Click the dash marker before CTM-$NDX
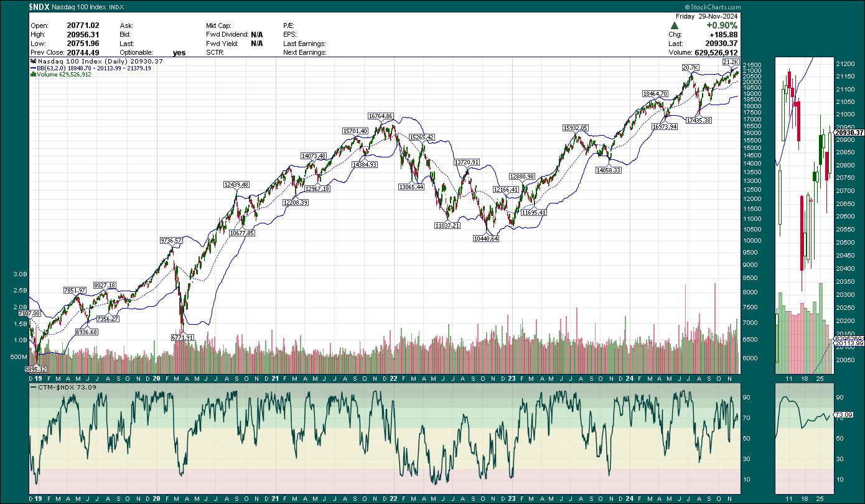Image resolution: width=865 pixels, height=504 pixels. [34, 387]
